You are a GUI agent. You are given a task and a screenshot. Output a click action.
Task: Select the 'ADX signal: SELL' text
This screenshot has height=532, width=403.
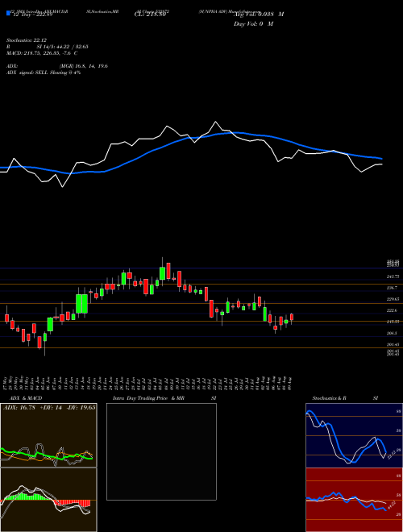click(x=27, y=73)
